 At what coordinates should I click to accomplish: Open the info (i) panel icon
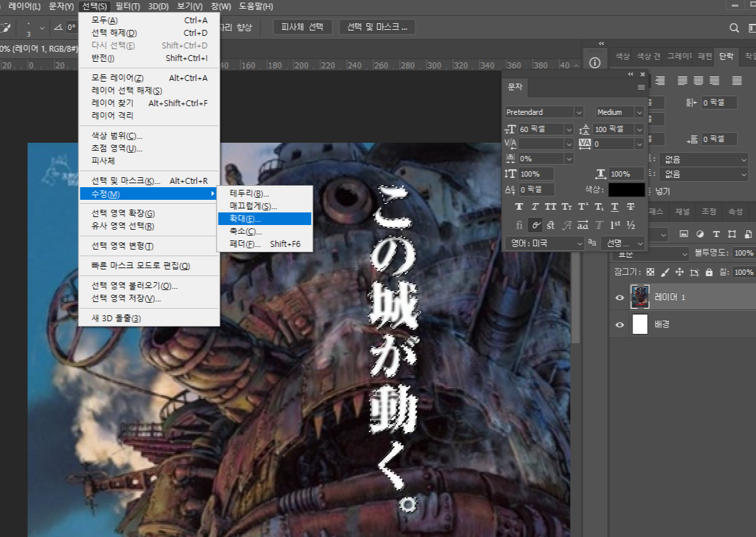click(595, 62)
